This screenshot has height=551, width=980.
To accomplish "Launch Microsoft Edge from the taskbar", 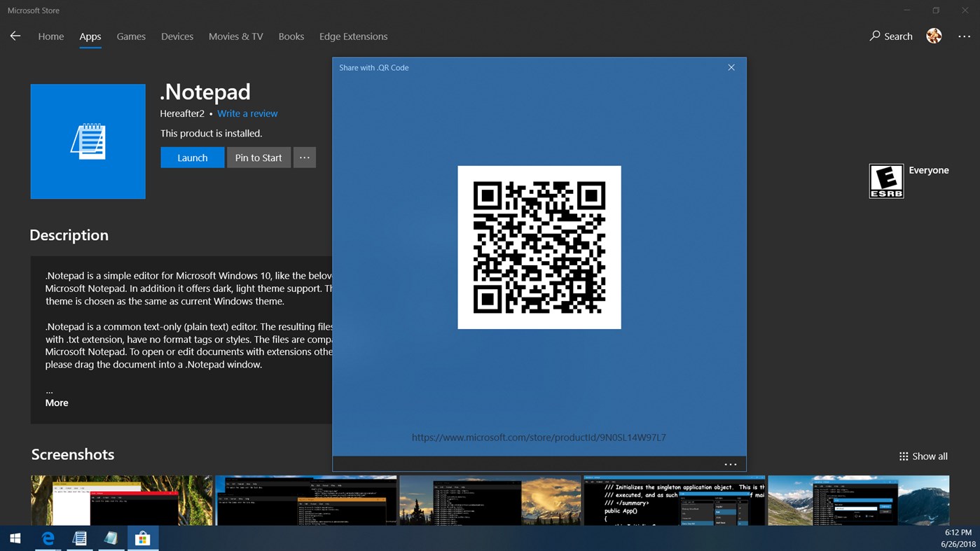I will point(47,538).
